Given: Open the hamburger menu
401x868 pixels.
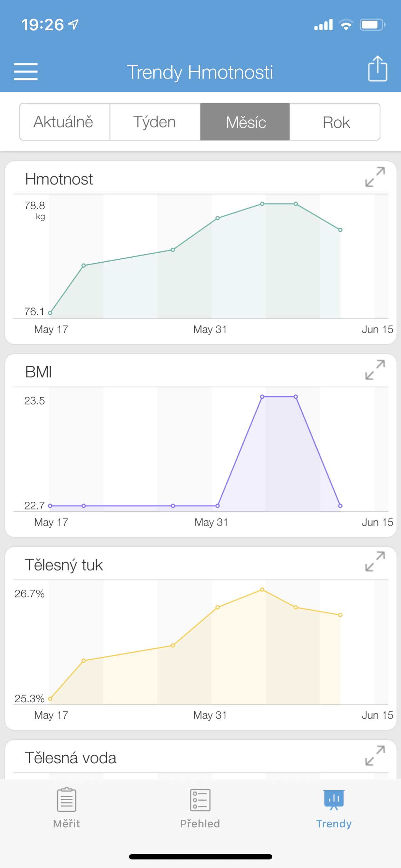Looking at the screenshot, I should (26, 72).
